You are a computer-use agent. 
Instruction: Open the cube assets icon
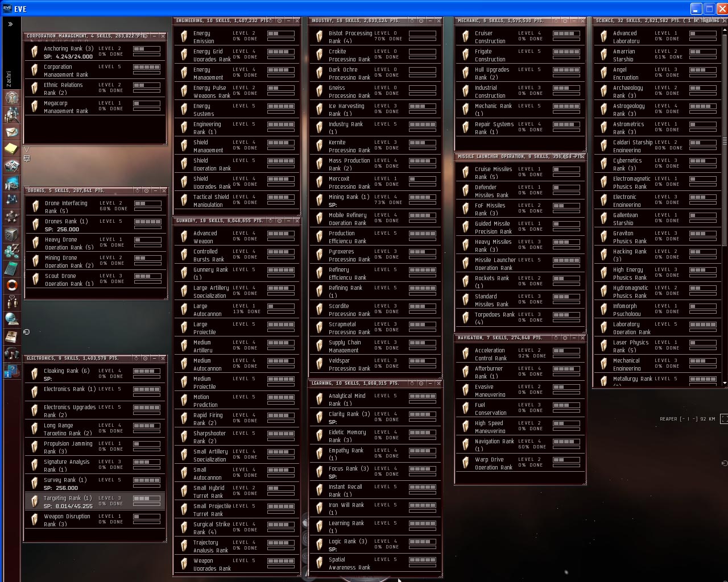(12, 234)
